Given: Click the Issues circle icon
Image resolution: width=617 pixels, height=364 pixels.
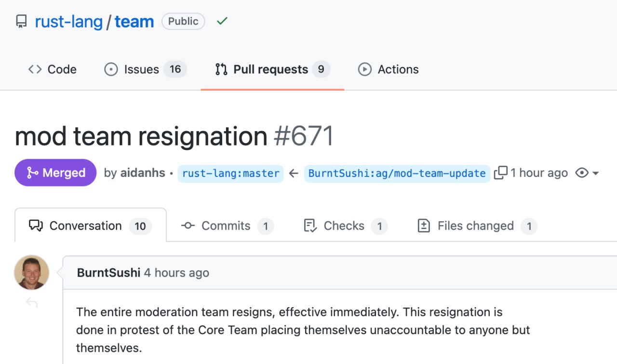Looking at the screenshot, I should pyautogui.click(x=111, y=69).
